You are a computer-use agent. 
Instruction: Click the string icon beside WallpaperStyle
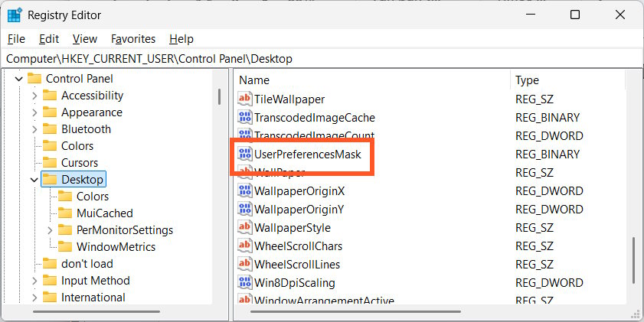(245, 228)
